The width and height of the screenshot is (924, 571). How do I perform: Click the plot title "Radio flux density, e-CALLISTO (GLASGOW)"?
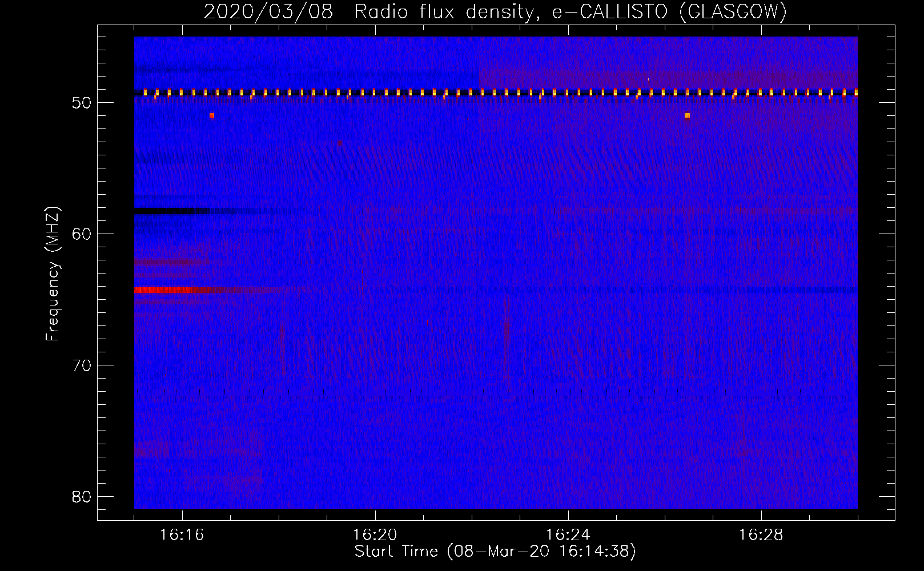[x=571, y=11]
